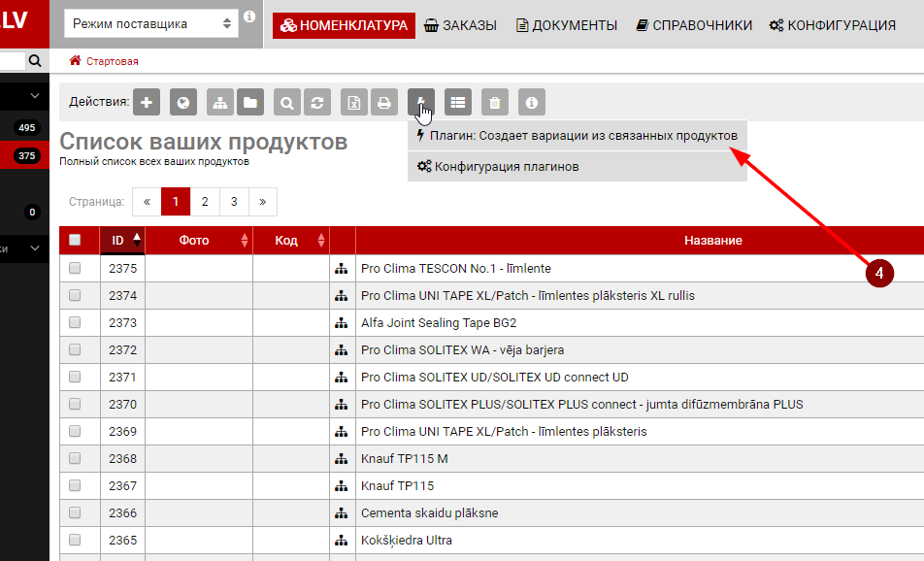Go to page 2 of products

tap(205, 202)
